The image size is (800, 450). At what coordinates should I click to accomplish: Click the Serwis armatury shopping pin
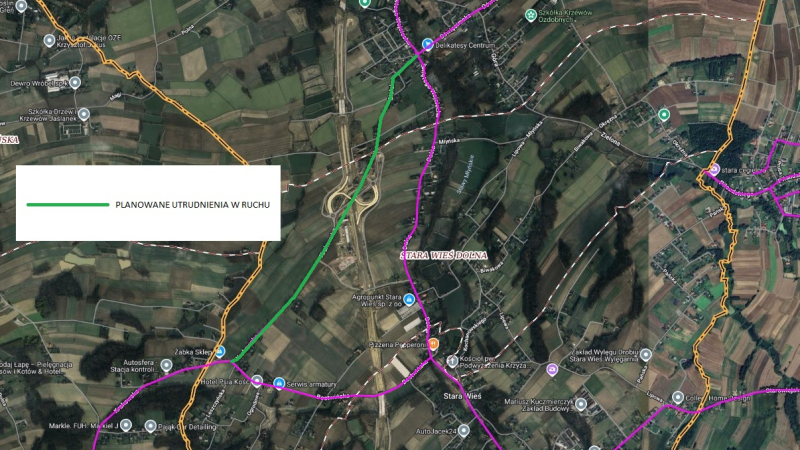coord(279,383)
